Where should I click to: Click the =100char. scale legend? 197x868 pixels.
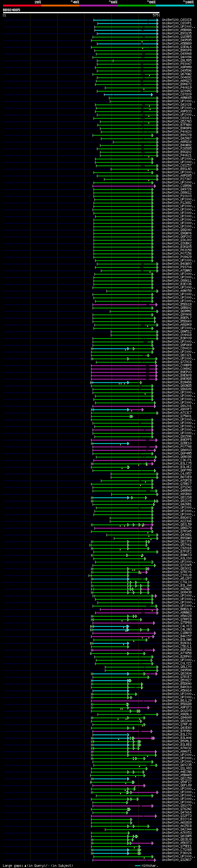147,865
